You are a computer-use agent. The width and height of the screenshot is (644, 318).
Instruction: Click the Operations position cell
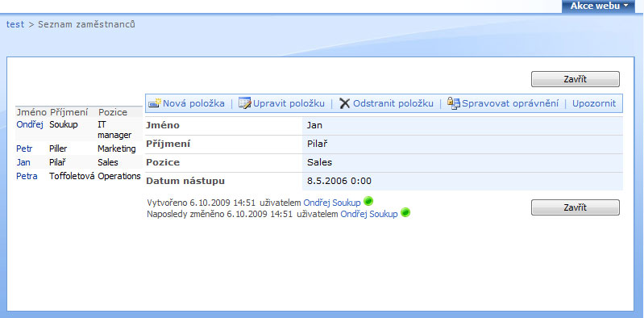[x=119, y=176]
